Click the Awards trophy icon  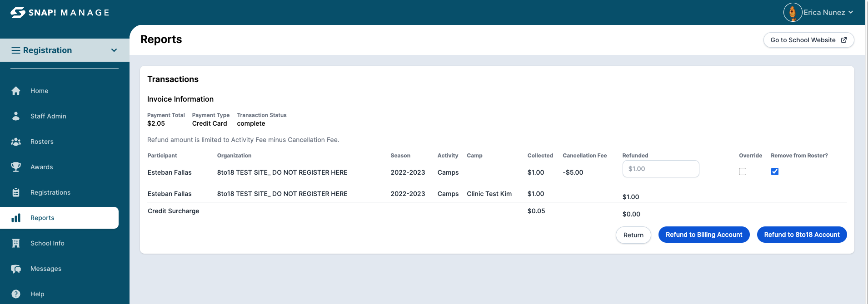(x=16, y=167)
